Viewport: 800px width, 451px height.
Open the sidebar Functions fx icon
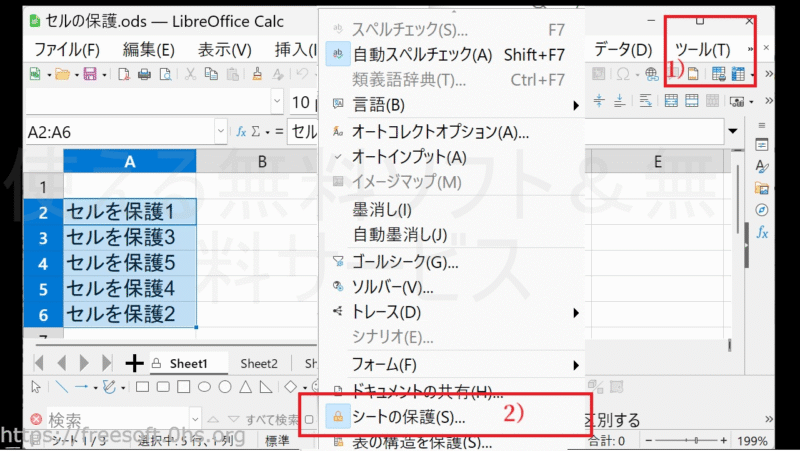[762, 232]
